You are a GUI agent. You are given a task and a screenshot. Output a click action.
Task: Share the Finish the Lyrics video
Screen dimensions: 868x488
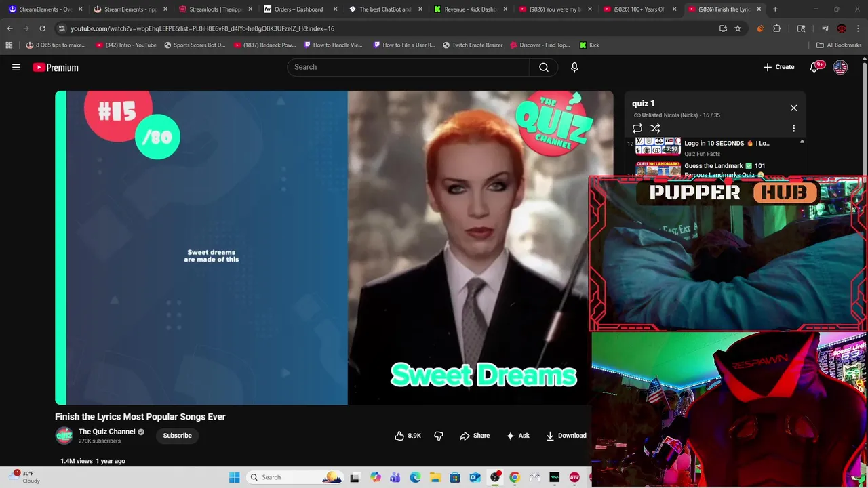pyautogui.click(x=475, y=436)
